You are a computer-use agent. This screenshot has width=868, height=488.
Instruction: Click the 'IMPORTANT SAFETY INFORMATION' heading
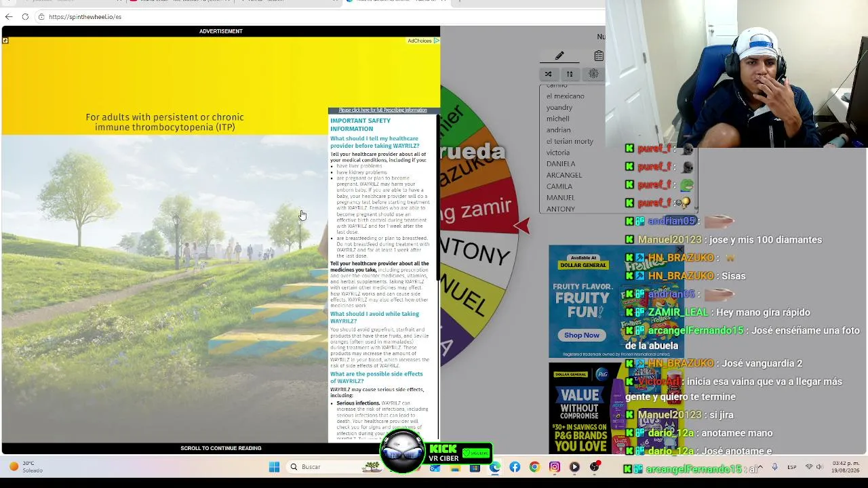point(360,125)
